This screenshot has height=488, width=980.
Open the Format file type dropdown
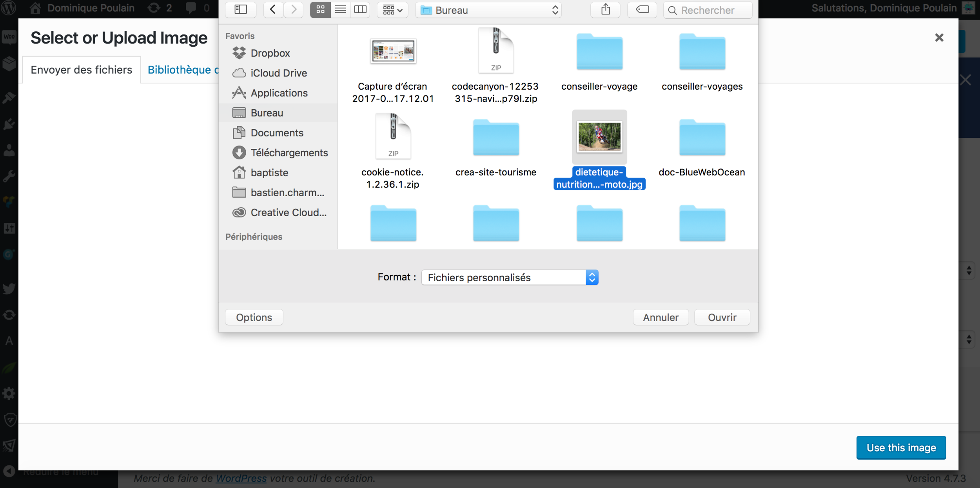point(510,277)
